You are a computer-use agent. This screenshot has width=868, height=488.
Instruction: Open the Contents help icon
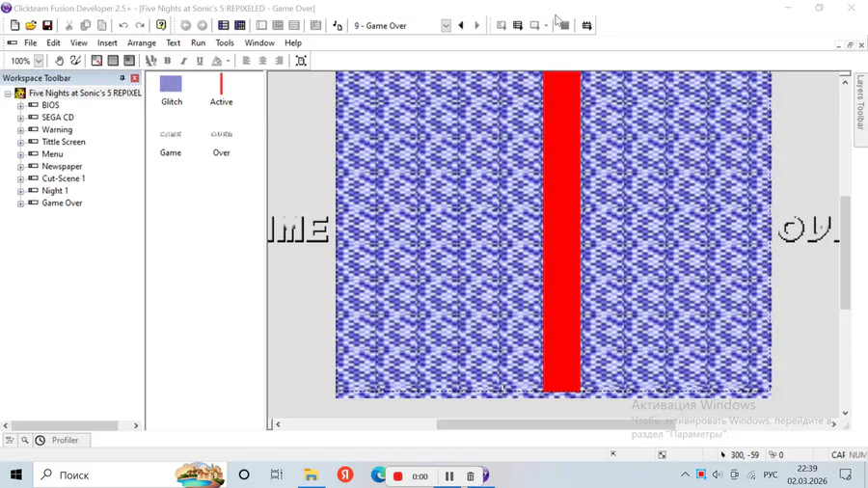pyautogui.click(x=161, y=25)
